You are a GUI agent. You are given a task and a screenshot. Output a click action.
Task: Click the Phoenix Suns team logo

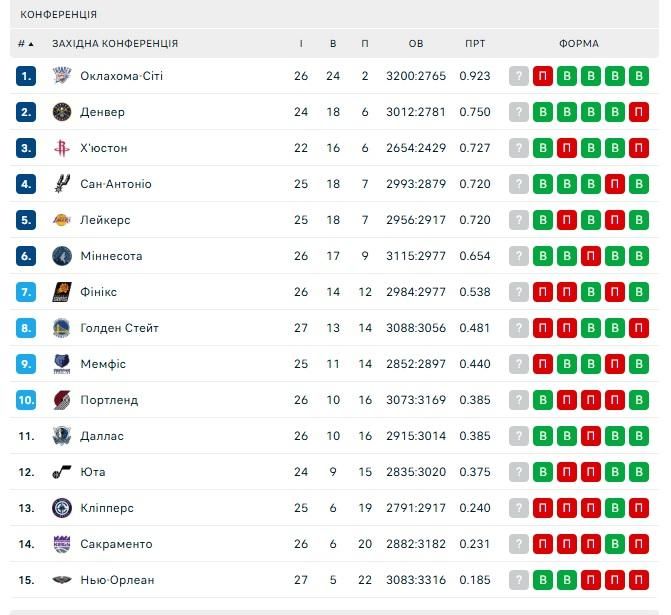tap(61, 292)
